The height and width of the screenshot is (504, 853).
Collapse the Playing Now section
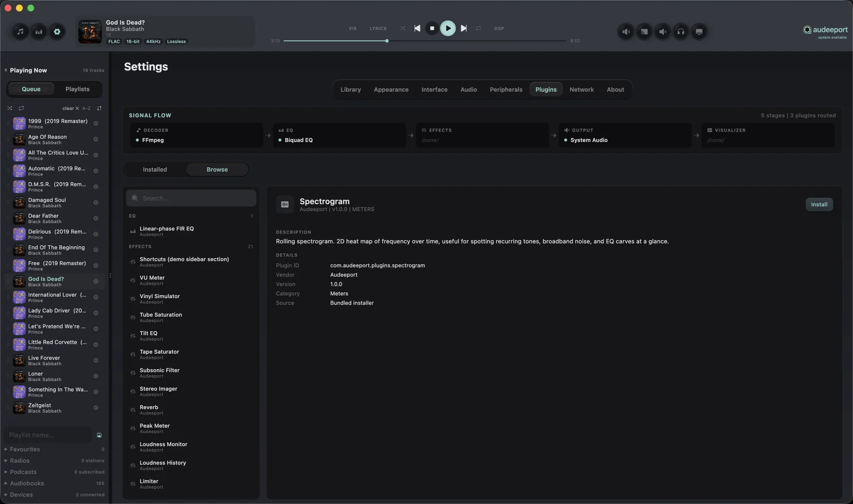tap(5, 70)
